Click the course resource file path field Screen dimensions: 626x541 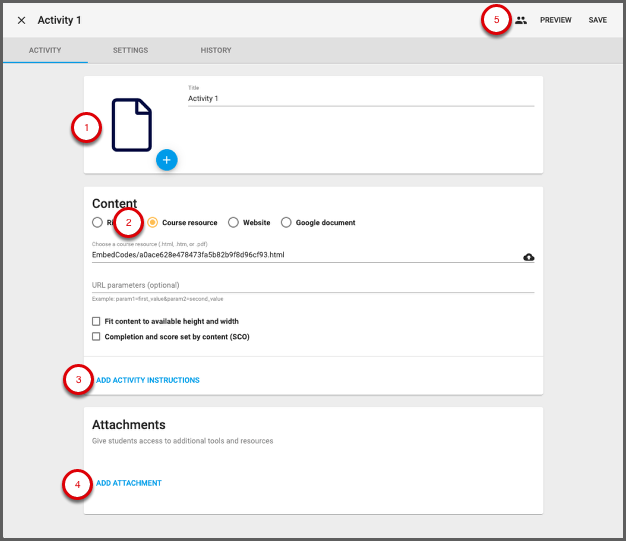[300, 255]
